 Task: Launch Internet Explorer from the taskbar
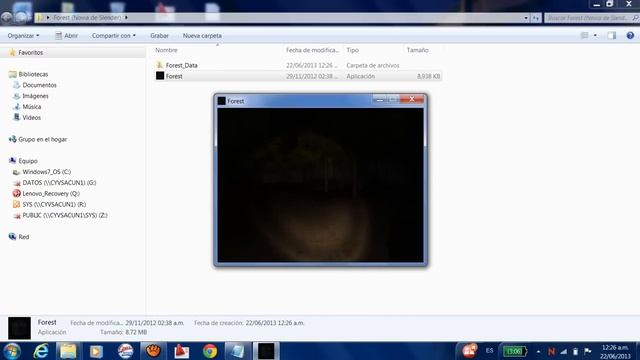coord(41,351)
